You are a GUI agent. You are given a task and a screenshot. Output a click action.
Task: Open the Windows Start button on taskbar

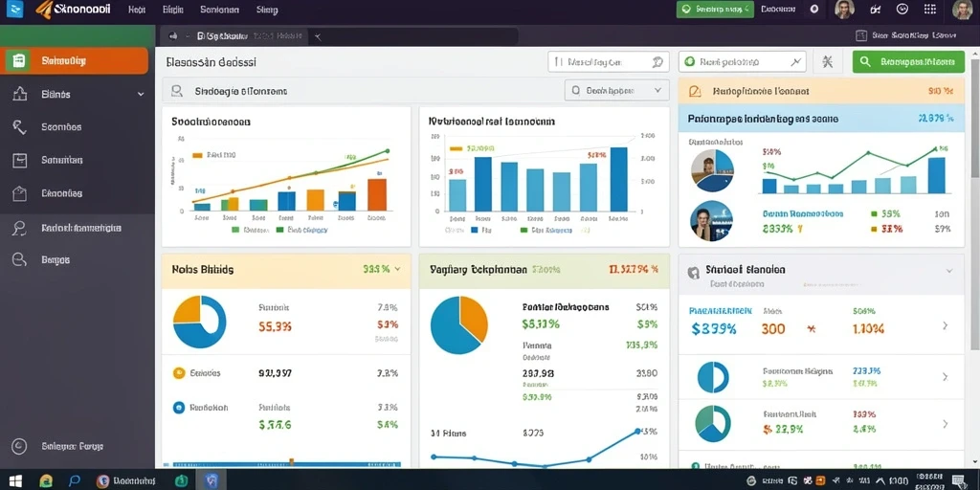coord(15,480)
